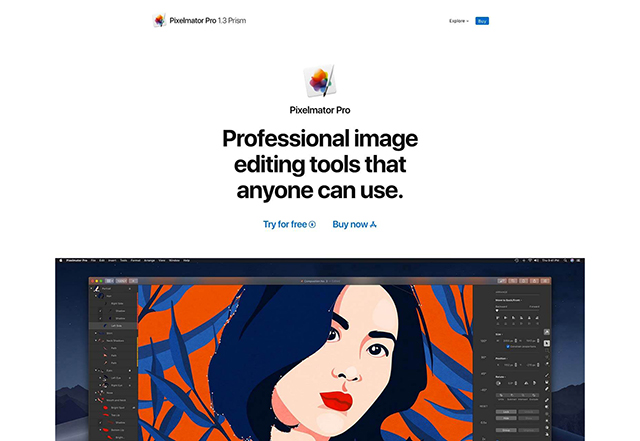Click the Size height input field

click(531, 341)
